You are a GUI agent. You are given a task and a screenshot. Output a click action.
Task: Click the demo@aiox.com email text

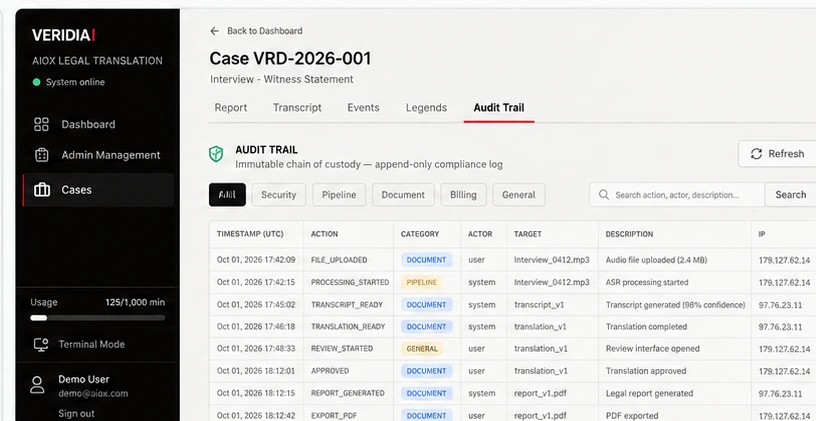93,393
